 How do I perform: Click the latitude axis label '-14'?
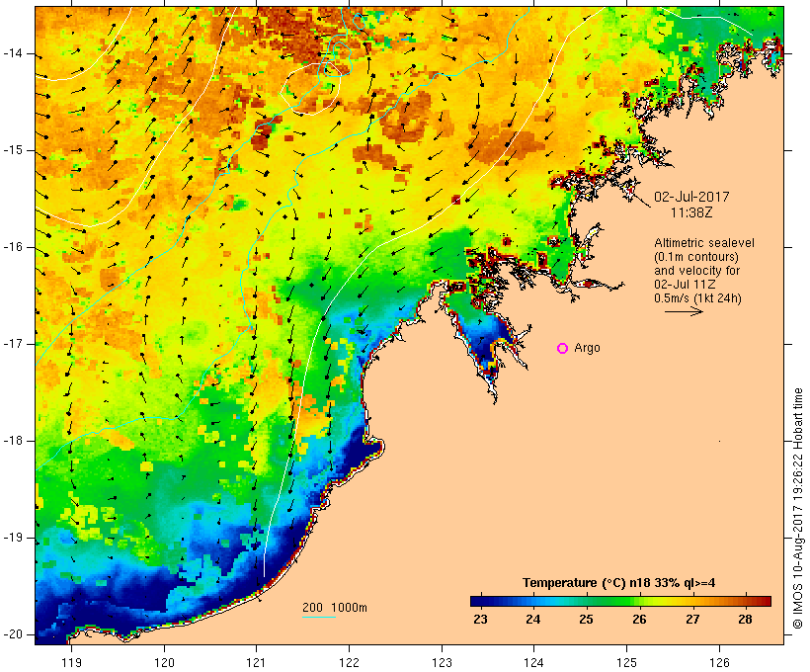click(13, 53)
